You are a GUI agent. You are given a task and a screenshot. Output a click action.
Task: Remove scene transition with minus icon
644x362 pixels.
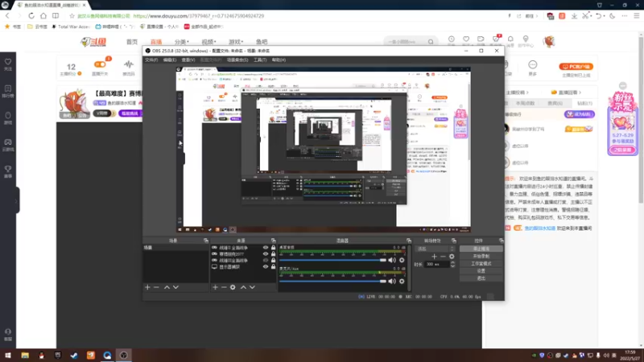coord(443,257)
